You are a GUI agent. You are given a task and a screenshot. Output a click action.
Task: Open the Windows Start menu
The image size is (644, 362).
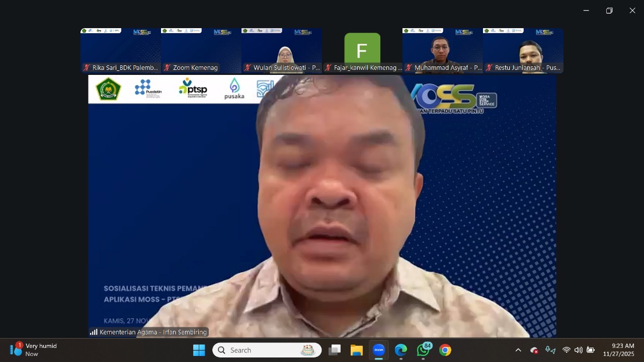[199, 350]
